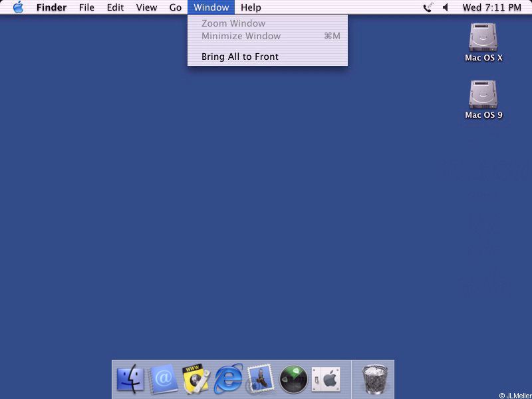532x399 pixels.
Task: Open the Help menu
Action: 251,7
